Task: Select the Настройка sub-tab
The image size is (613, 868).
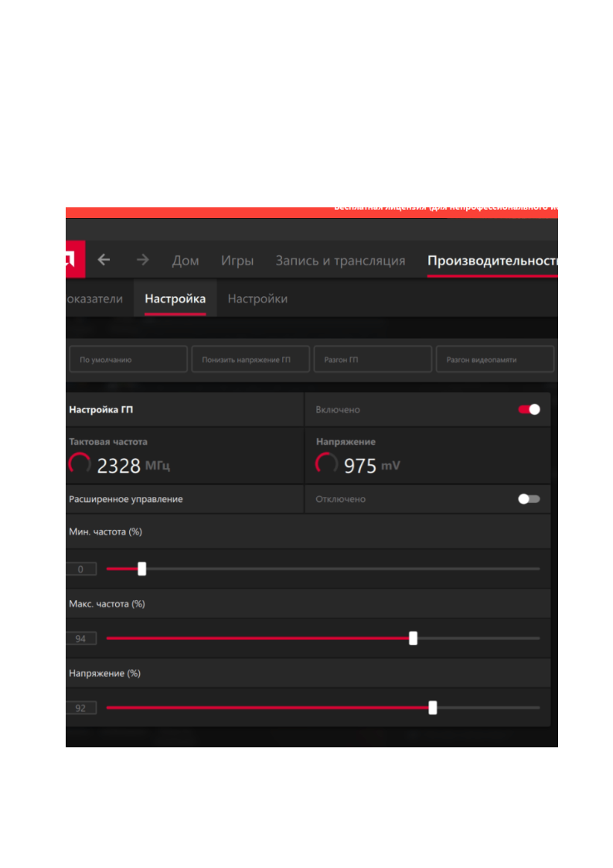Action: point(175,299)
